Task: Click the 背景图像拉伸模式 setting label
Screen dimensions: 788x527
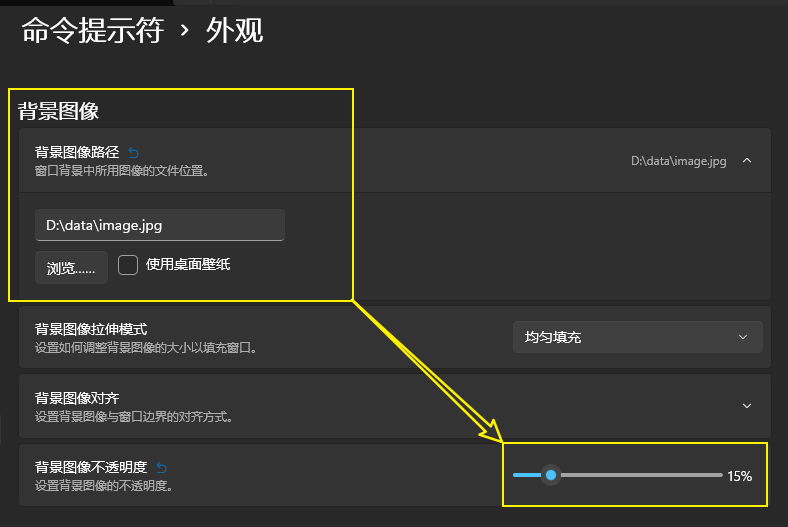Action: 91,329
